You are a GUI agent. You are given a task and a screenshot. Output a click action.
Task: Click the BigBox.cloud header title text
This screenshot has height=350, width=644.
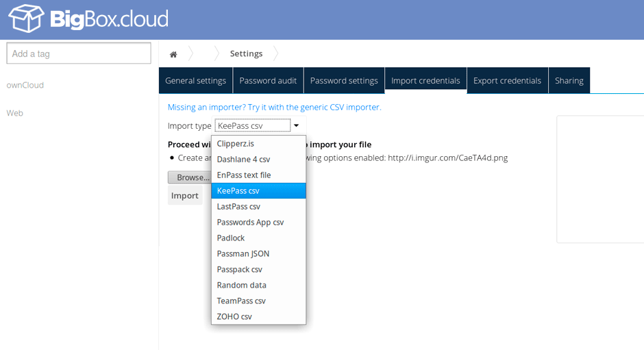coord(109,19)
